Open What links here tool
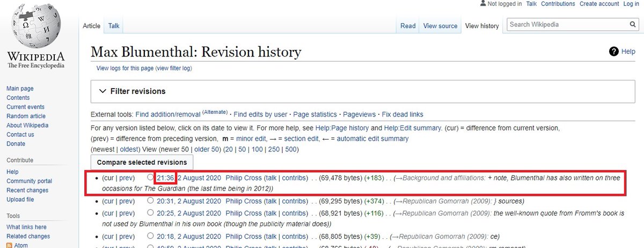The height and width of the screenshot is (248, 644). tap(26, 227)
